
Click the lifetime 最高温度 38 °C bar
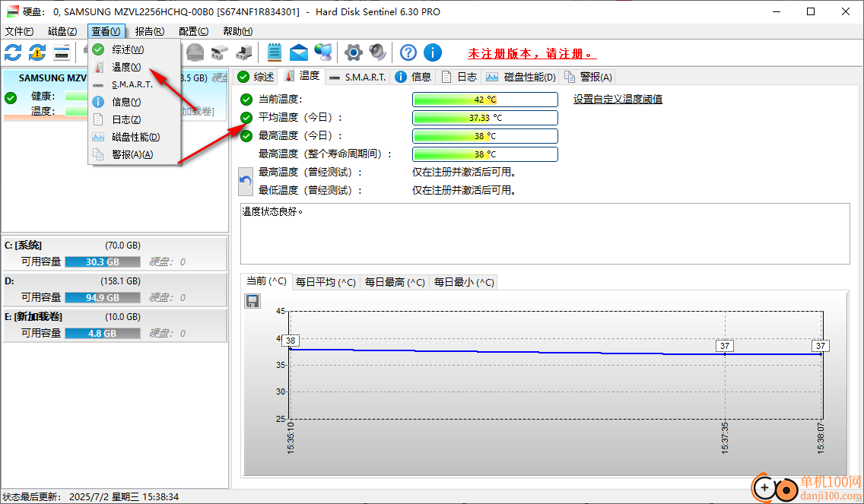pyautogui.click(x=485, y=154)
